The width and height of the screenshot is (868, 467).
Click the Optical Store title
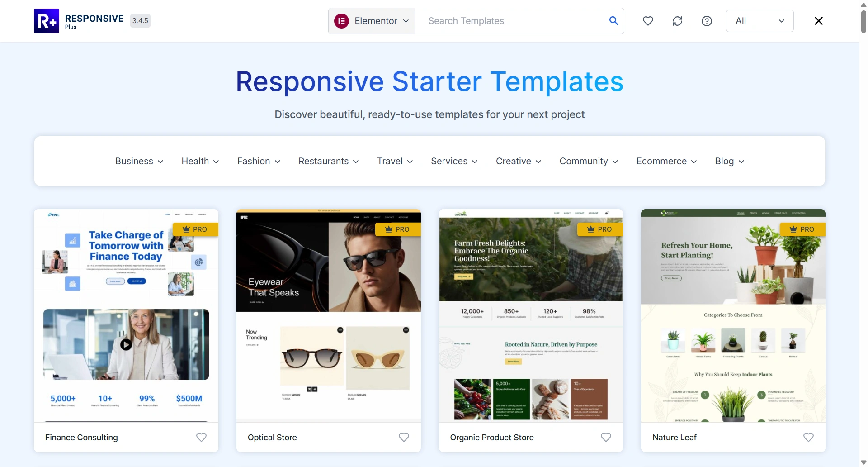[x=272, y=437]
